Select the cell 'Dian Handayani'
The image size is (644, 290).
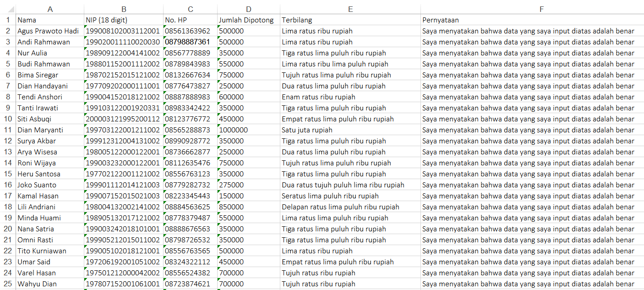point(50,86)
